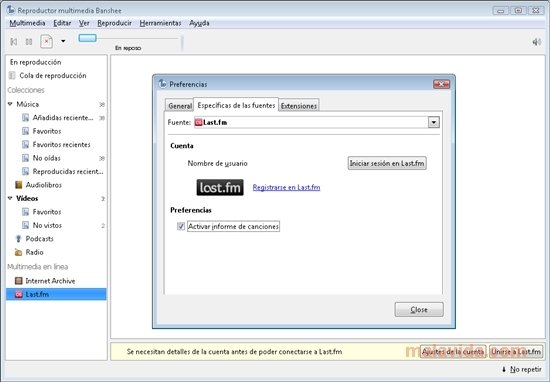Open the Ayuda menu
The height and width of the screenshot is (382, 550).
(199, 23)
